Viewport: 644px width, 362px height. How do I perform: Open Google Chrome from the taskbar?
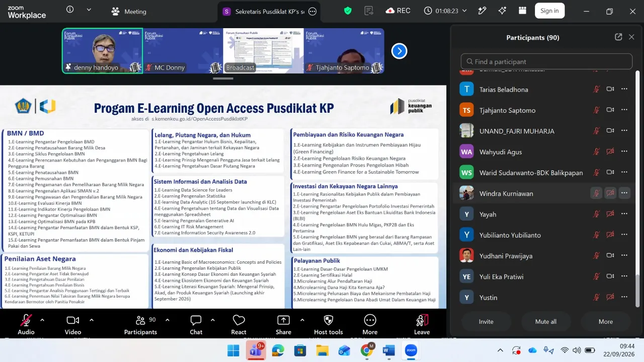tap(367, 350)
